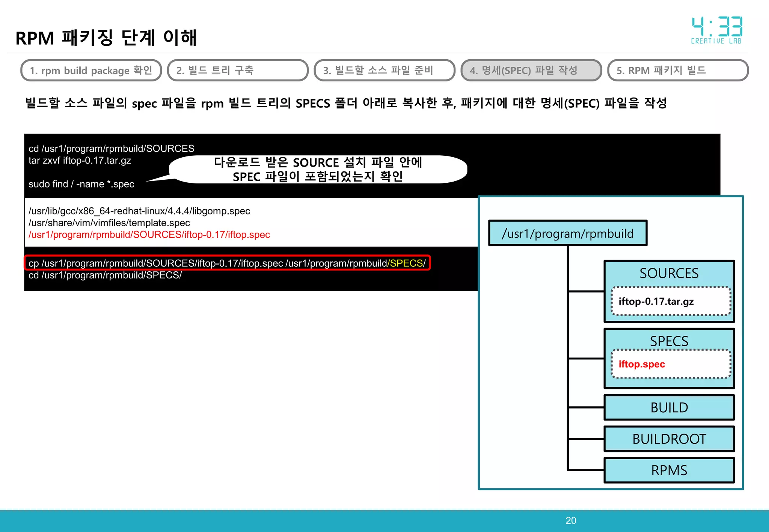Click the BUILD folder box
Viewport: 769px width, 532px height.
pos(669,407)
